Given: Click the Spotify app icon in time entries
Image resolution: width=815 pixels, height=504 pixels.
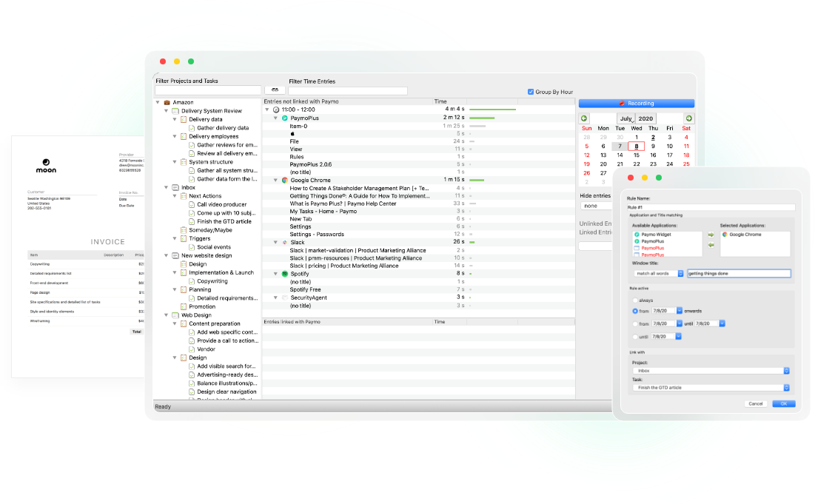Looking at the screenshot, I should point(285,274).
